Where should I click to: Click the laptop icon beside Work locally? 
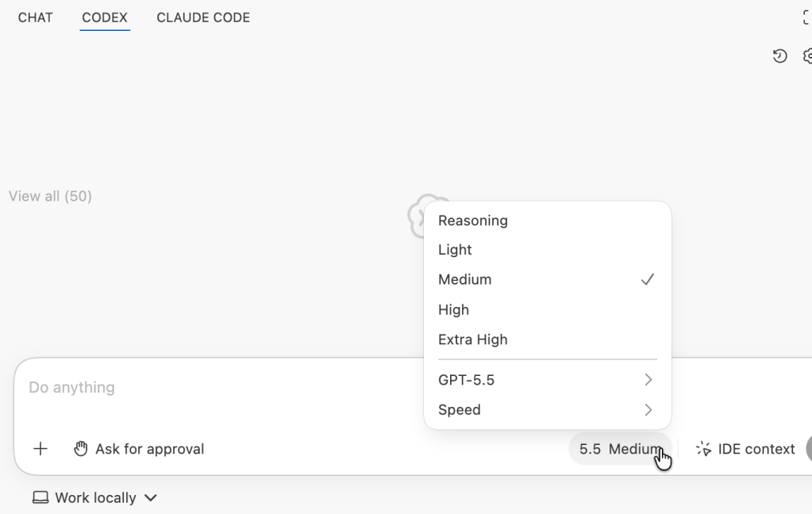click(40, 497)
